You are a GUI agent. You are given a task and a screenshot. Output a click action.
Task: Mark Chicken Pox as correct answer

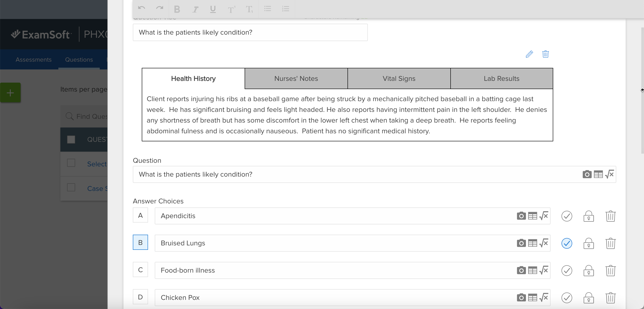tap(567, 298)
